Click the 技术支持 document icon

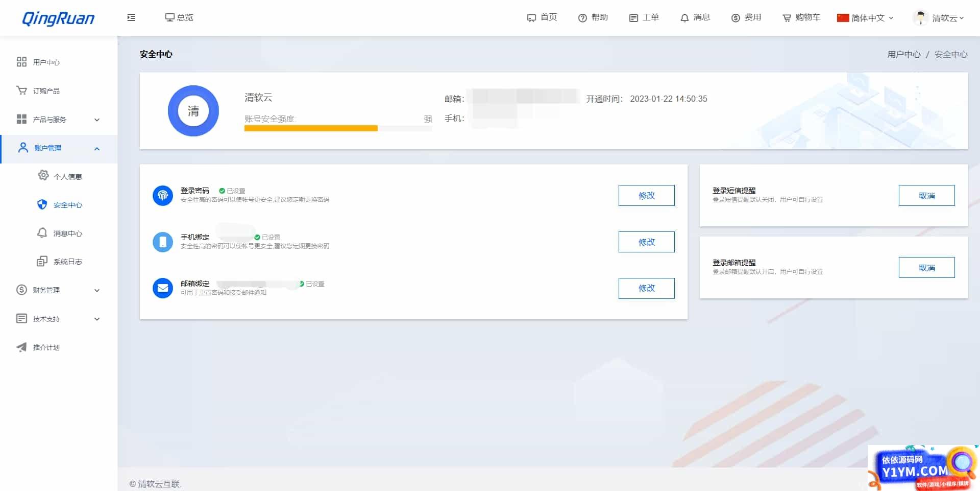point(21,318)
